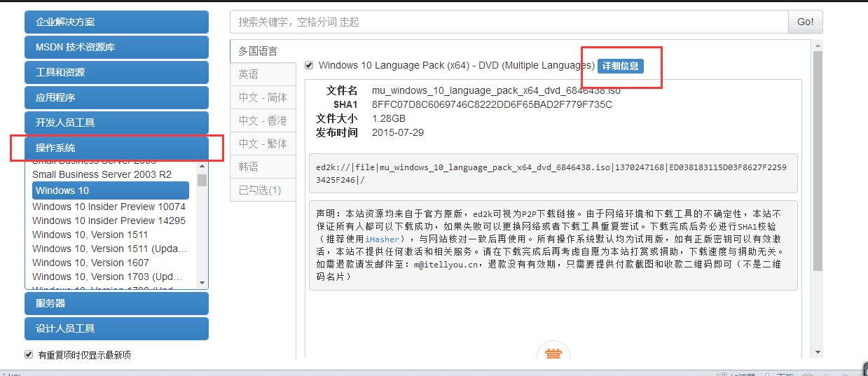This screenshot has width=868, height=376.
Task: Click the 1.28GB file size value
Action: 389,118
